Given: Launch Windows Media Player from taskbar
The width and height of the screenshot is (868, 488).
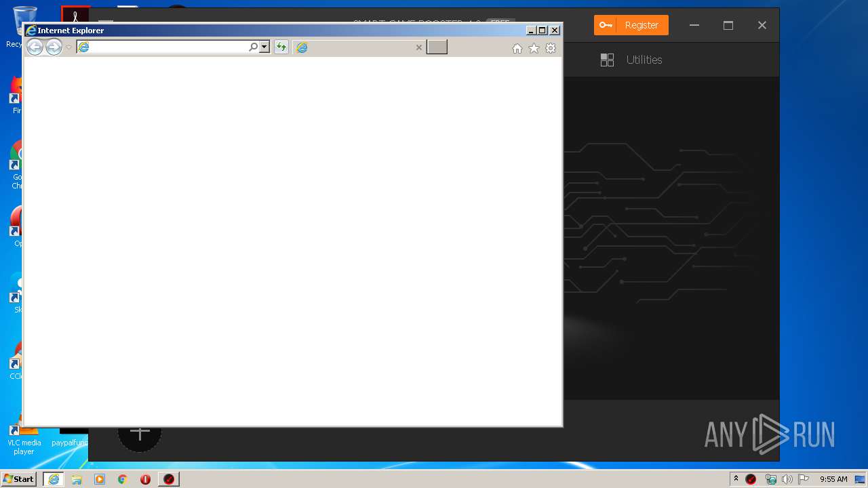Looking at the screenshot, I should click(100, 479).
